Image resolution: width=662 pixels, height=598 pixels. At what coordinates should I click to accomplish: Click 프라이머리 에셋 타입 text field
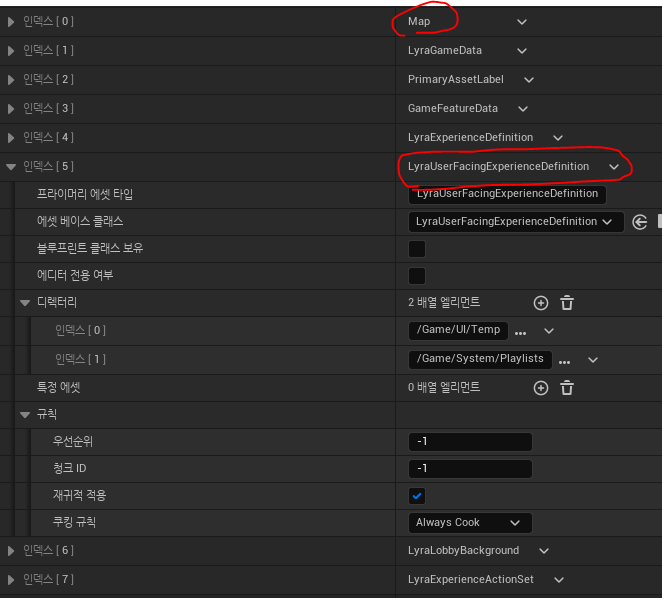click(x=507, y=195)
